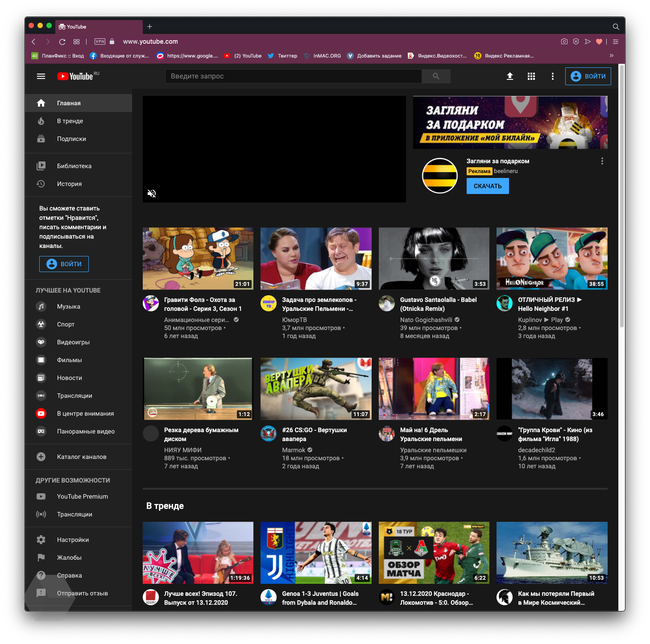The width and height of the screenshot is (650, 644).
Task: Click the search query input field
Action: coord(294,76)
